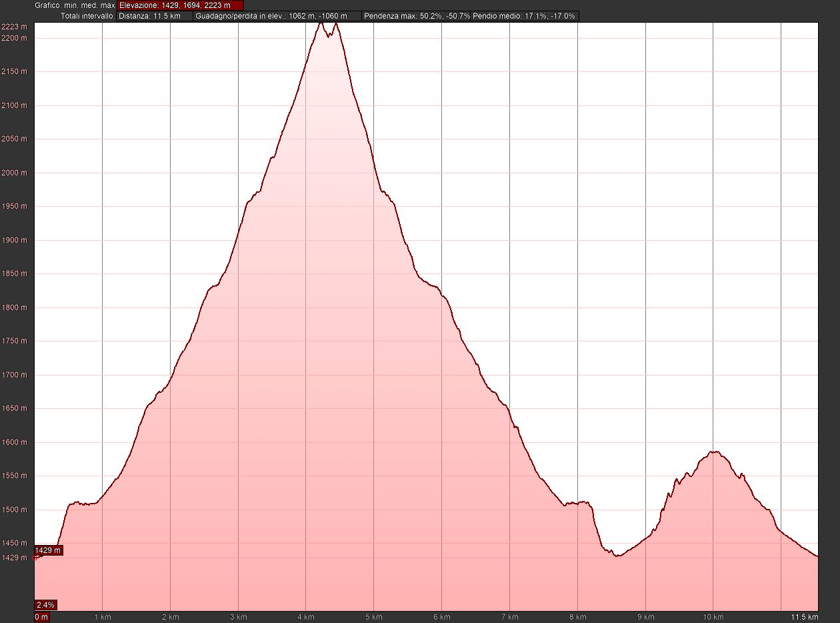This screenshot has height=623, width=840.
Task: Click the small dip between the twin summit peaks
Action: (328, 35)
